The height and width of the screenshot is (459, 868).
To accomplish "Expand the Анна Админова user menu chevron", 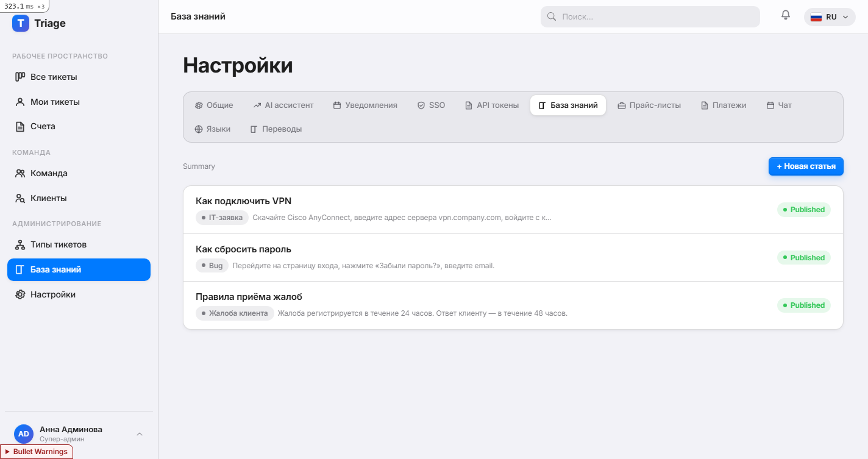I will pos(140,434).
